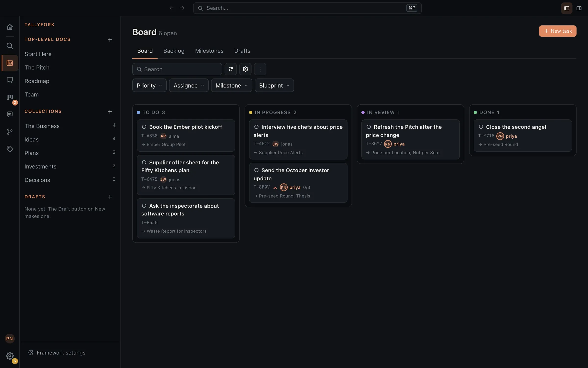The image size is (588, 368).
Task: Open the Roadmap doc
Action: [x=37, y=81]
